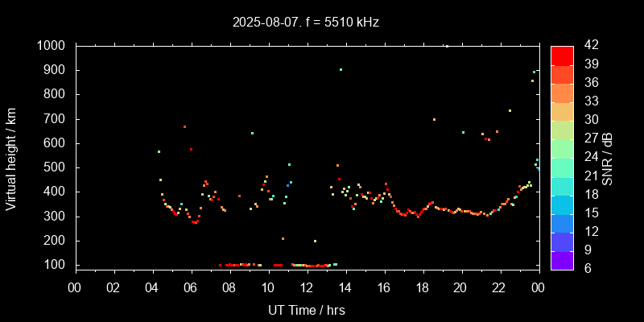Image resolution: width=644 pixels, height=322 pixels.
Task: Select cyan data point near 900 km at 14 UT
Action: click(x=341, y=70)
